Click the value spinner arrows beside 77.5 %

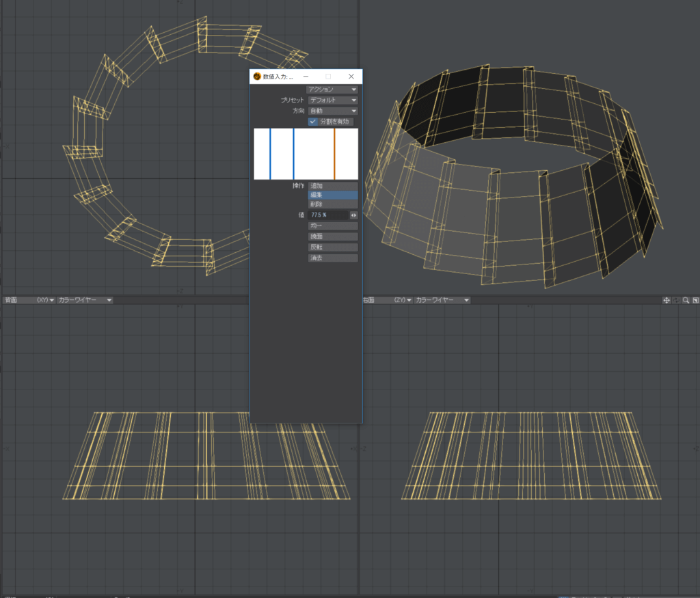[x=353, y=215]
